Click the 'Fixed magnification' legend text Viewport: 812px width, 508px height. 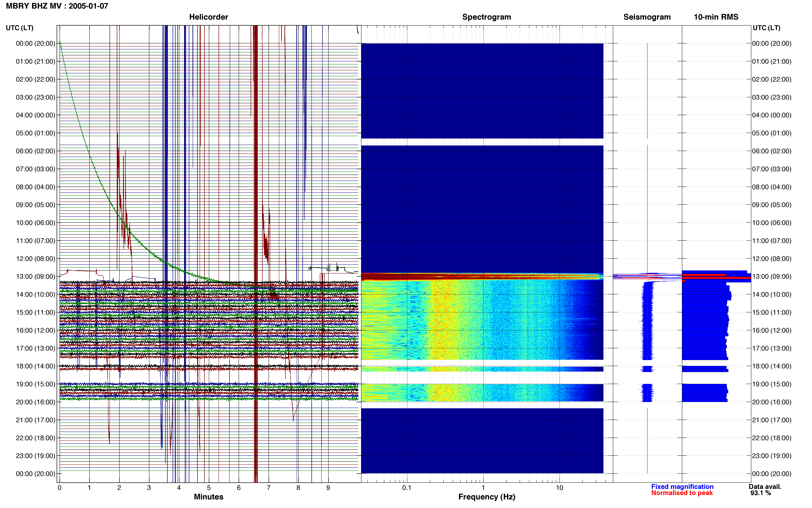click(682, 486)
